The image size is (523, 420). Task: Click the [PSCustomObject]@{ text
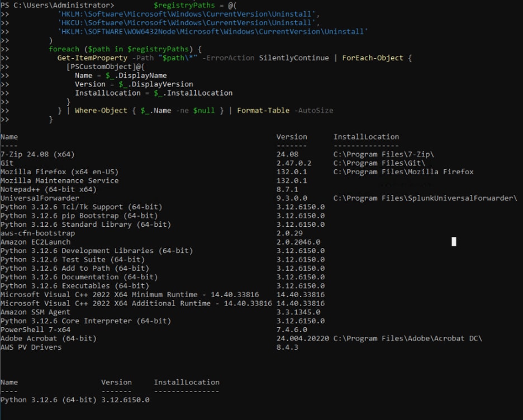coord(106,66)
